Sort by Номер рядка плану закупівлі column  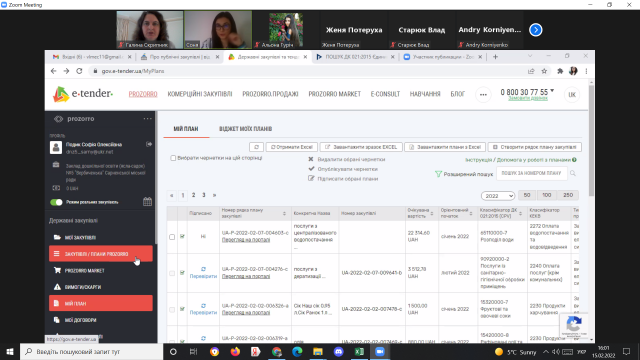coord(284,213)
